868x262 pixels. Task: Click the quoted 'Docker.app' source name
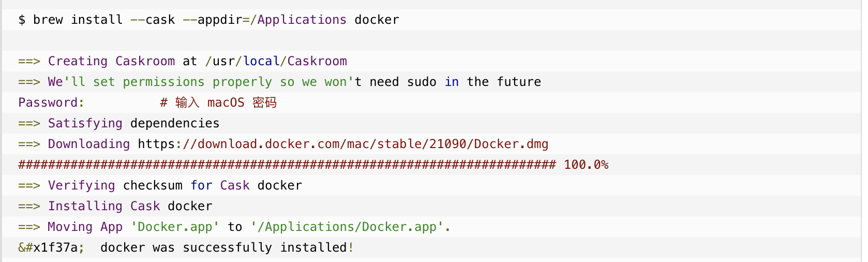pos(175,227)
